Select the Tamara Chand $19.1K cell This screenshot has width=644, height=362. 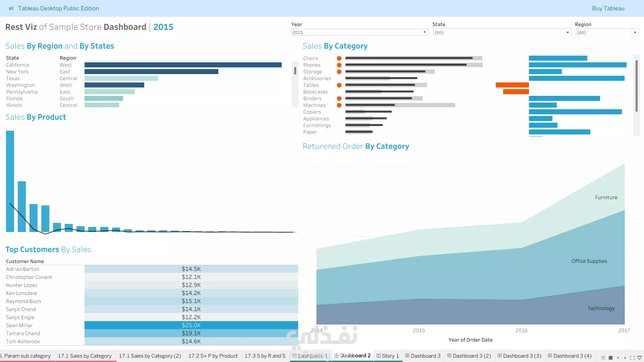191,333
